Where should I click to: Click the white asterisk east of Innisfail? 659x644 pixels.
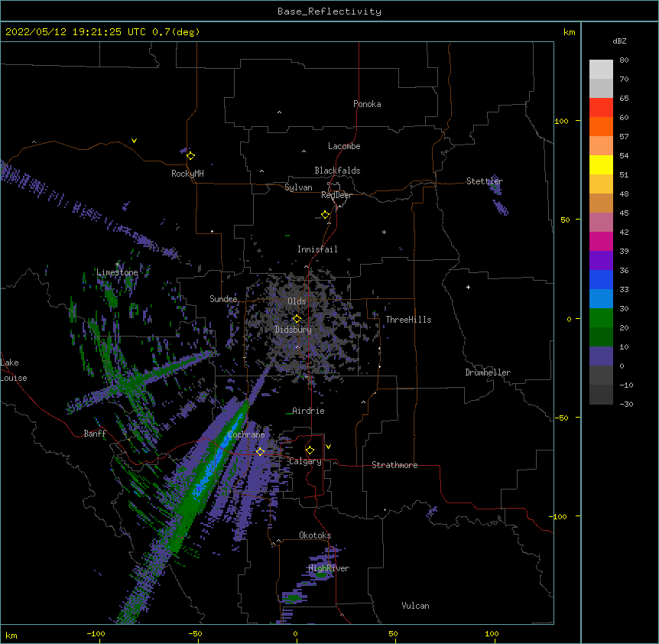click(384, 232)
